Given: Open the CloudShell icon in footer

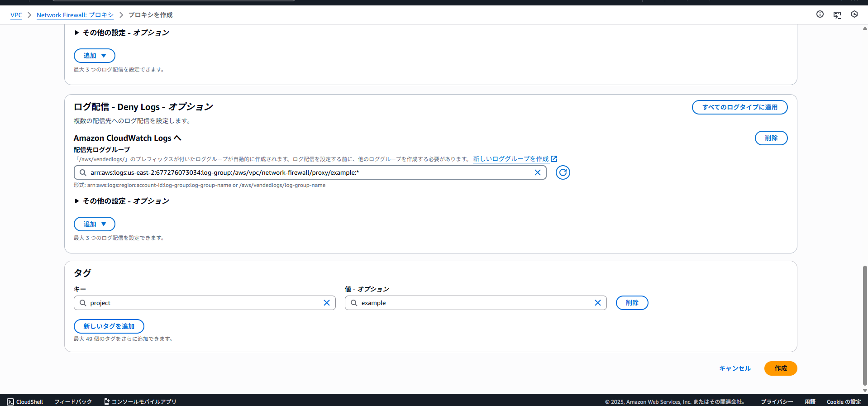Looking at the screenshot, I should [10, 401].
